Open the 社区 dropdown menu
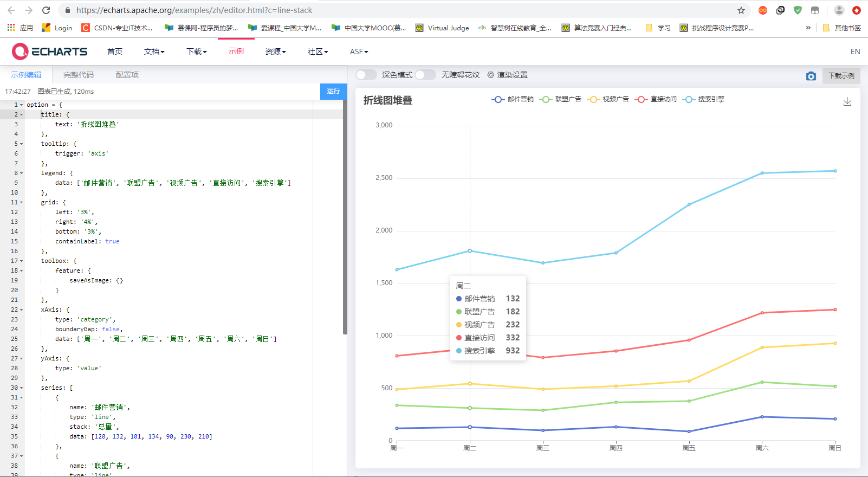The height and width of the screenshot is (477, 868). pos(318,51)
